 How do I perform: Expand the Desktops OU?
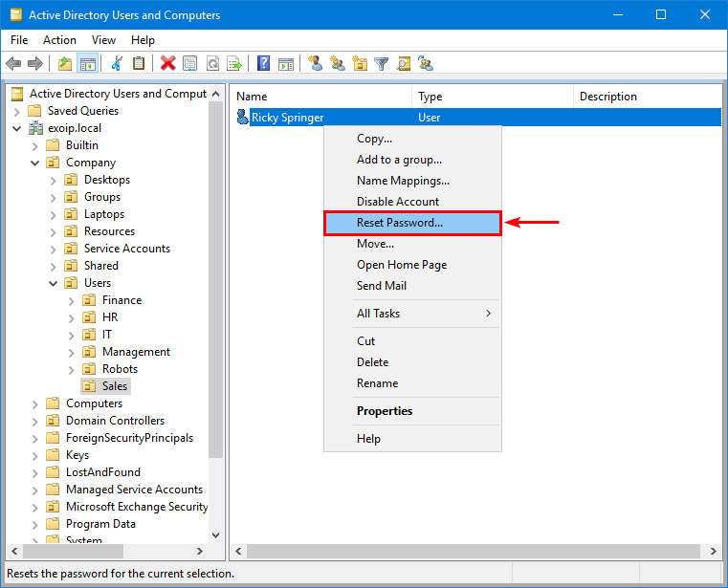[53, 180]
